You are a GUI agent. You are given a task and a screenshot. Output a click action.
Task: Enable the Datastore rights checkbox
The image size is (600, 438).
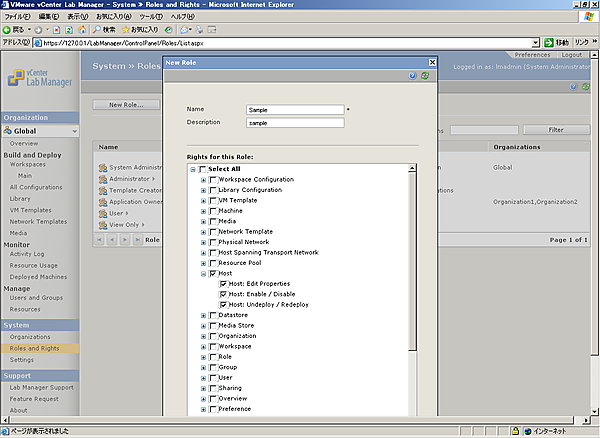coord(213,315)
